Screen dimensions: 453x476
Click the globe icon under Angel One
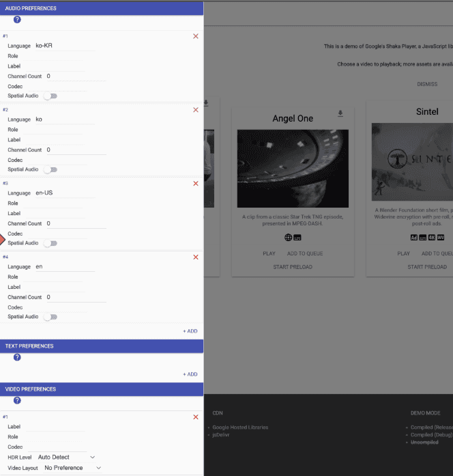(x=289, y=237)
